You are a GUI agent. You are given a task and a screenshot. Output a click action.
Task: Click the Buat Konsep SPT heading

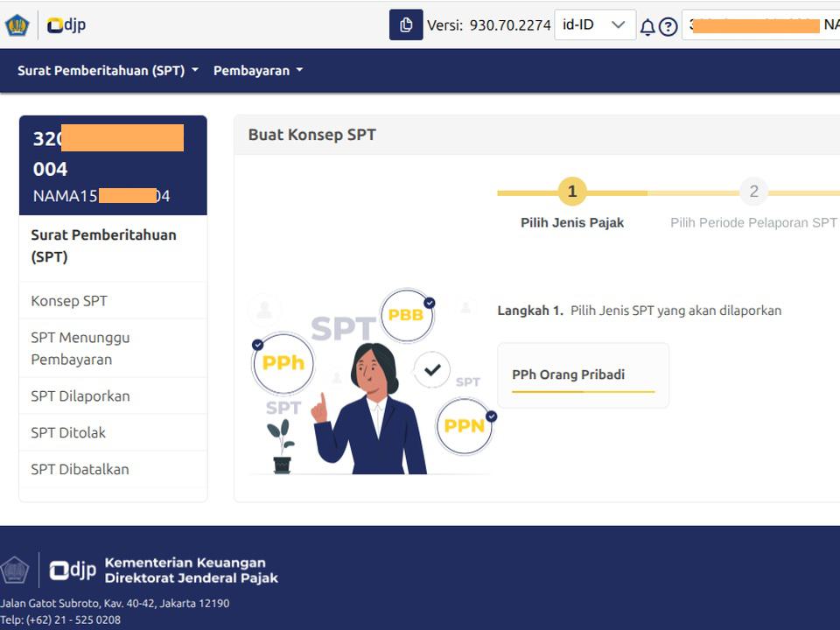click(311, 135)
